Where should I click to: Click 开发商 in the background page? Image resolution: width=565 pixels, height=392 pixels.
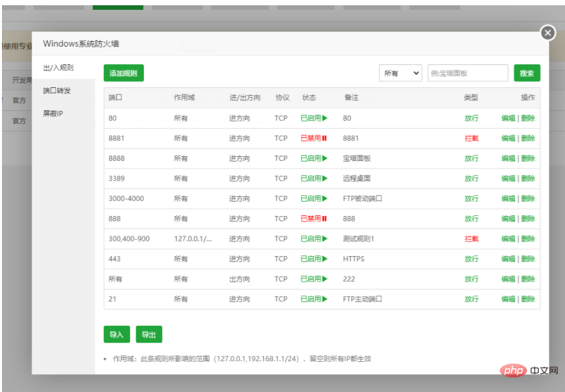coord(22,80)
